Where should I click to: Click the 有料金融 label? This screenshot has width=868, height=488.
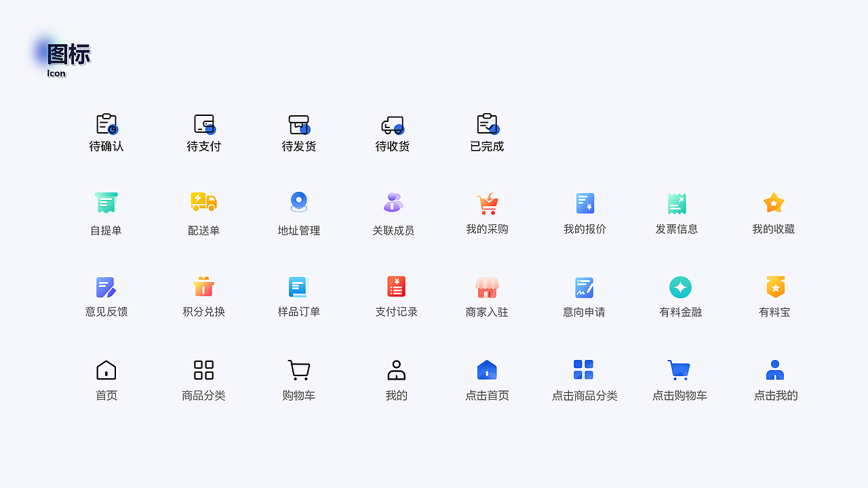point(680,312)
